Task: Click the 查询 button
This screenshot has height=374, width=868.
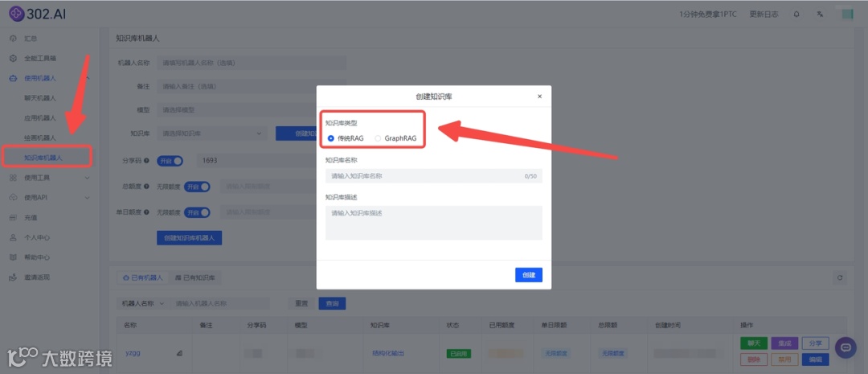Action: (x=332, y=304)
